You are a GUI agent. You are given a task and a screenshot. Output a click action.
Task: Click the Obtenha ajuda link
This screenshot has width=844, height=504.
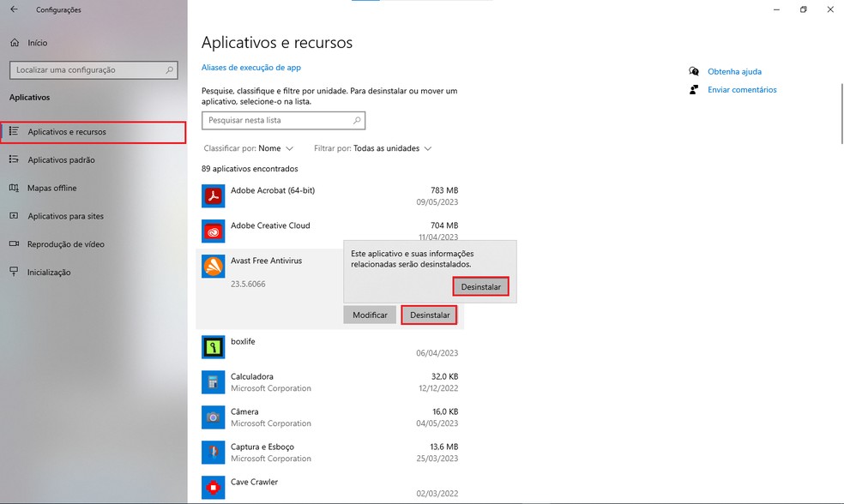pyautogui.click(x=734, y=72)
